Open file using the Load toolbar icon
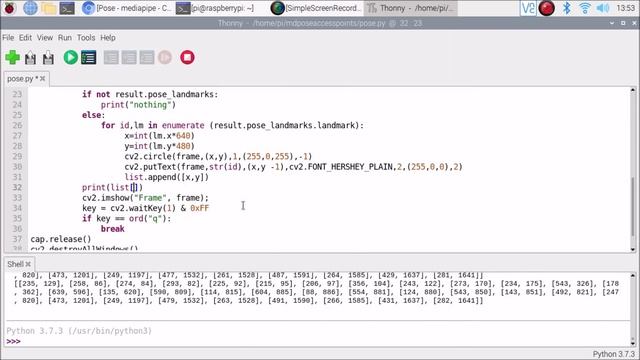The width and height of the screenshot is (640, 360). [30, 58]
